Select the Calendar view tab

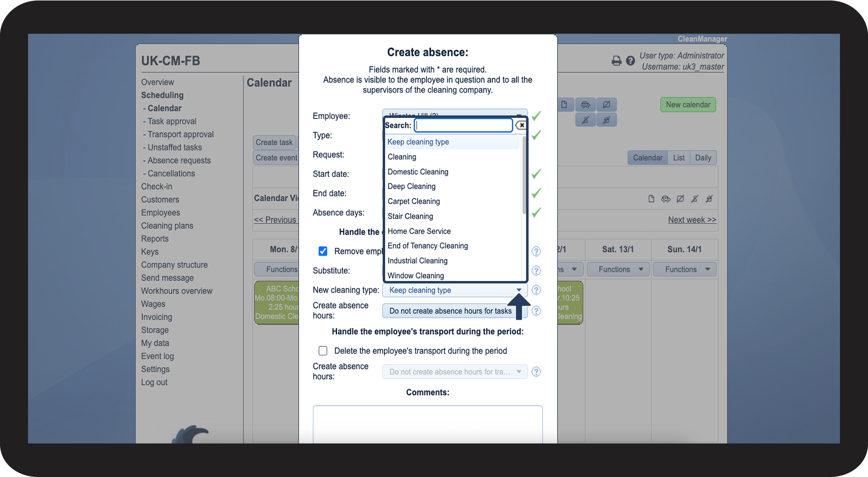pyautogui.click(x=648, y=158)
